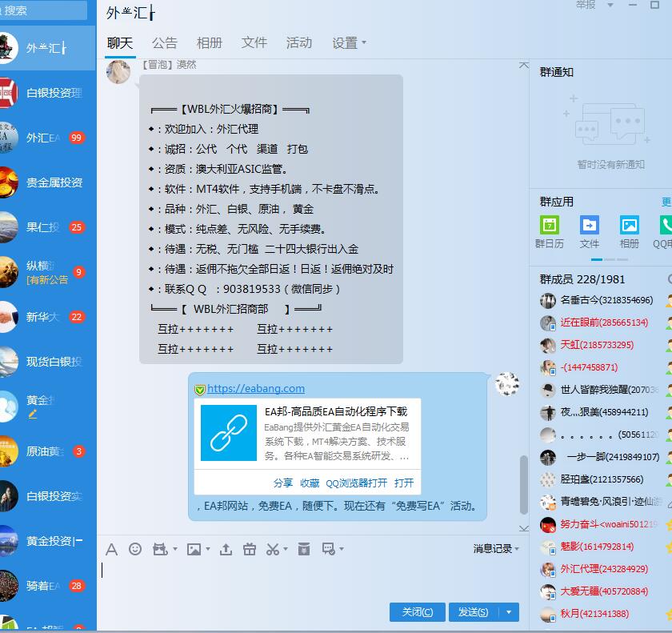This screenshot has height=633, width=672.
Task: Switch to the 公告 tab
Action: pyautogui.click(x=165, y=43)
